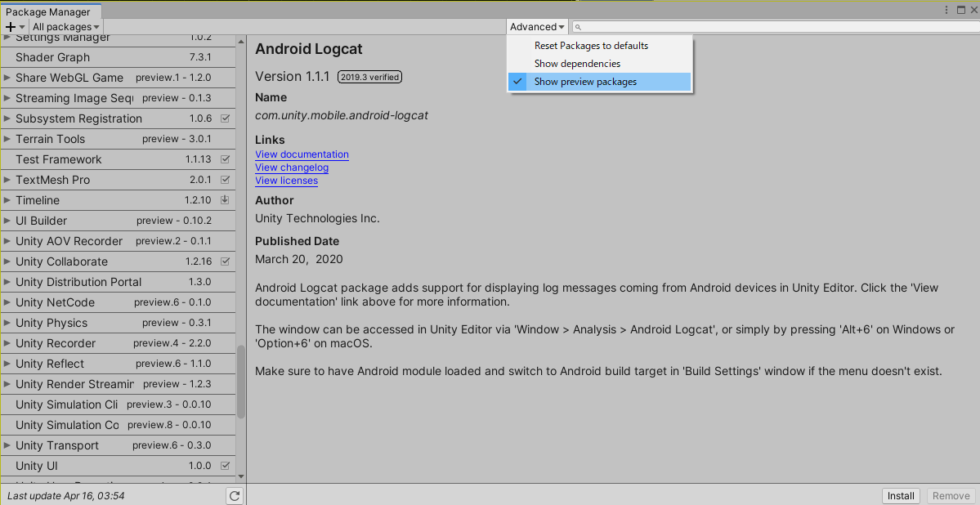
Task: Refresh package list with reload icon
Action: 235,496
